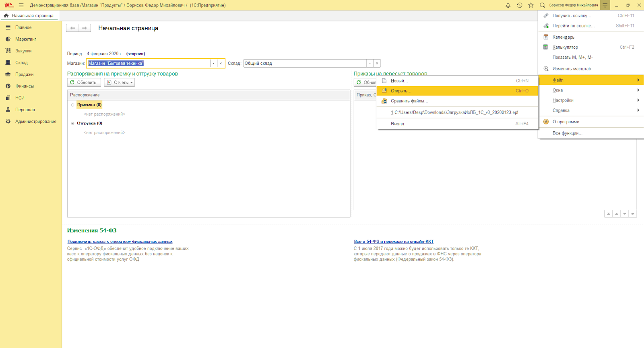The height and width of the screenshot is (348, 644).
Task: Open link Все о 54-ФЗ и переходе на онлайн-ККТ
Action: 394,242
